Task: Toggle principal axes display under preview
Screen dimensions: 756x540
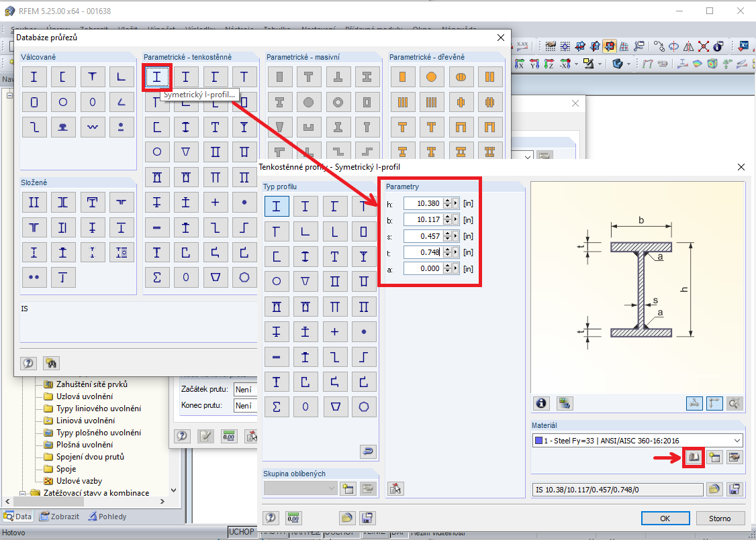Action: point(714,403)
